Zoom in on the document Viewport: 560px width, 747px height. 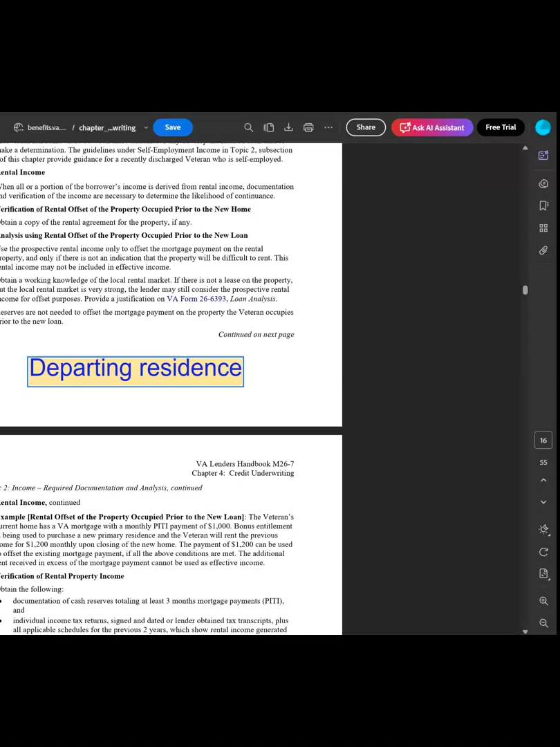[543, 601]
